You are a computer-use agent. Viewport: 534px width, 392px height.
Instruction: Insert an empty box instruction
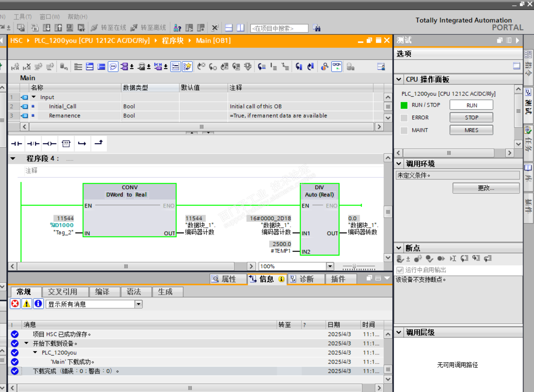point(66,144)
